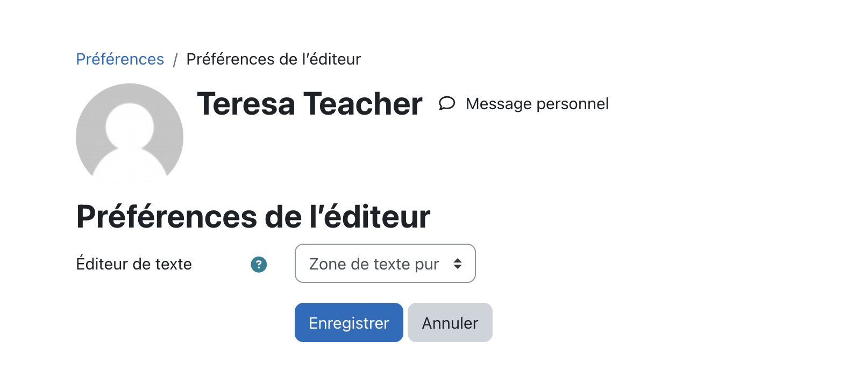The height and width of the screenshot is (383, 868).
Task: Click the blue Enregistrer submit button
Action: pyautogui.click(x=349, y=323)
